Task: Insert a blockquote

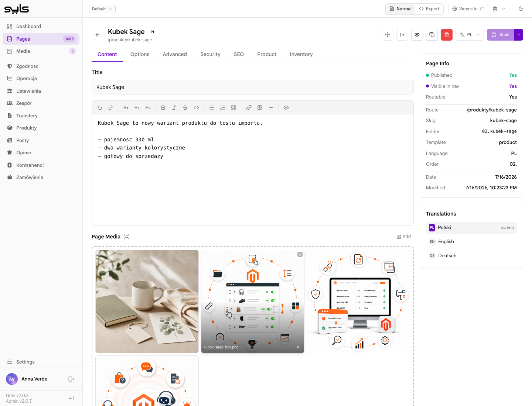Action: (234, 108)
